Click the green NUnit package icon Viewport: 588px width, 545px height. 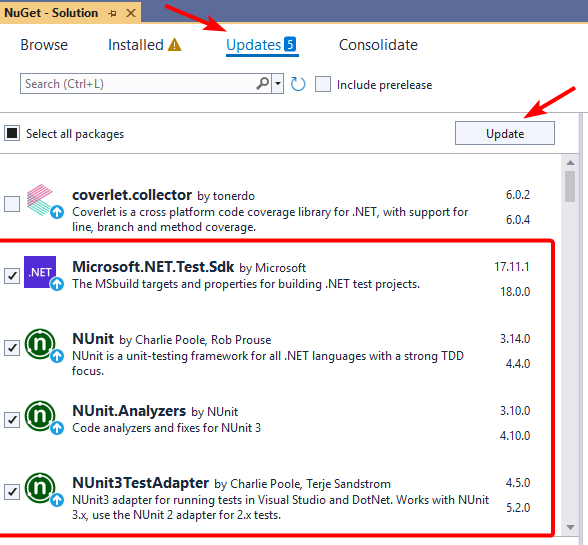click(x=40, y=344)
